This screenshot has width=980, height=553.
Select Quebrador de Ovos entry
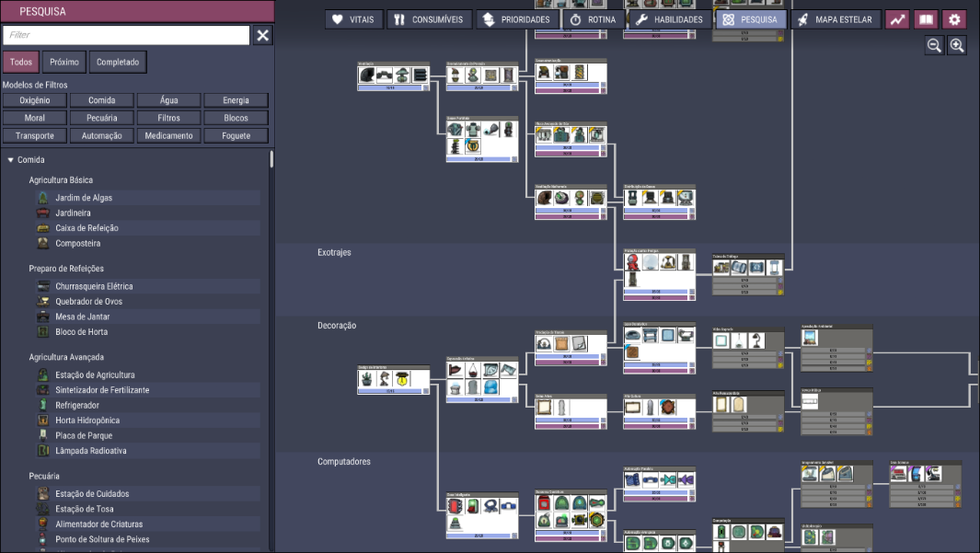pos(147,301)
